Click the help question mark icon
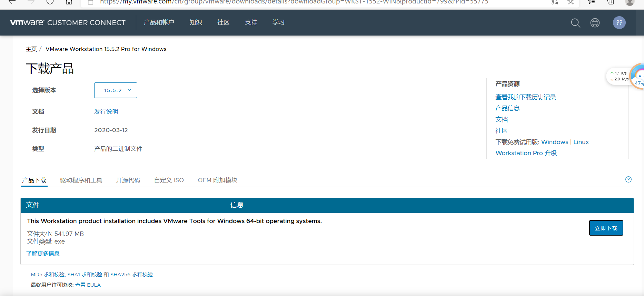Image resolution: width=644 pixels, height=296 pixels. tap(628, 179)
